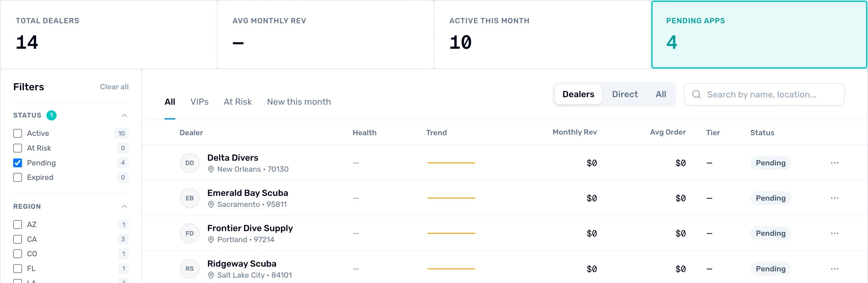Check the AZ region filter

click(x=18, y=225)
